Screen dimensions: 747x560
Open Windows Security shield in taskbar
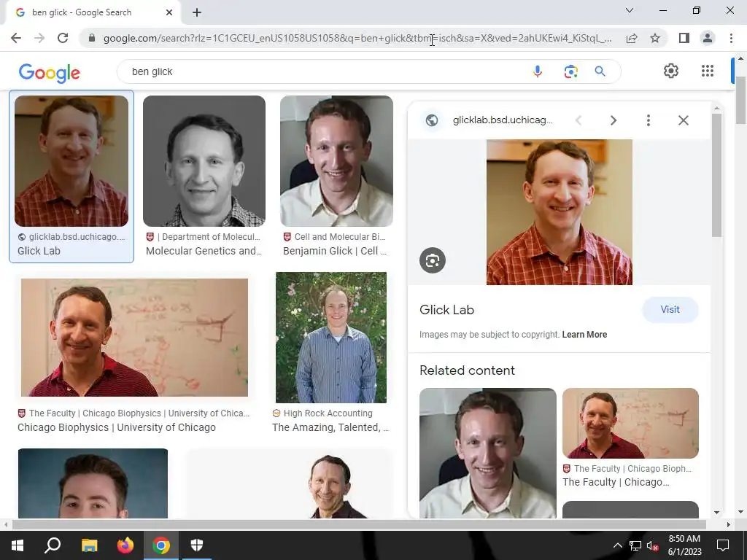(x=197, y=545)
